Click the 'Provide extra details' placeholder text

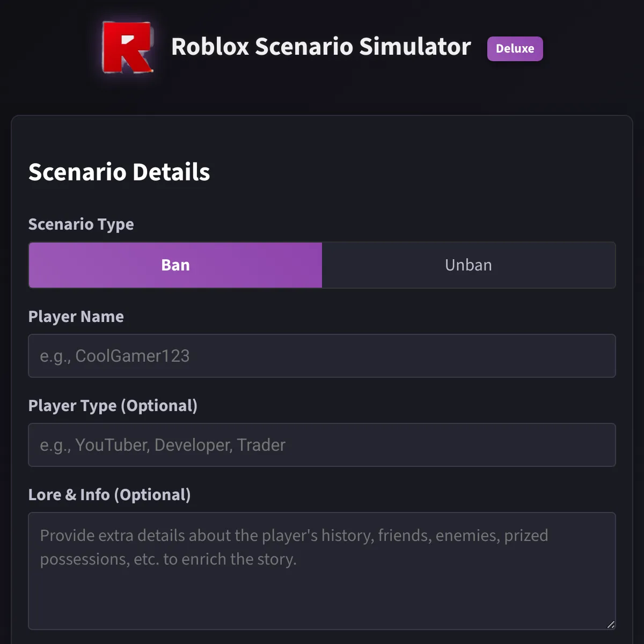coord(294,536)
